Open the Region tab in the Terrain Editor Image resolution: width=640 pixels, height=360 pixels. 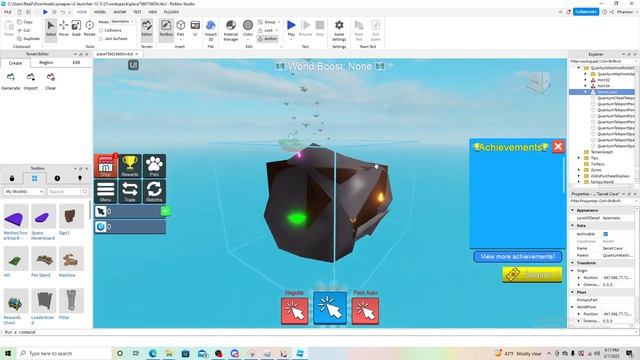(x=46, y=63)
